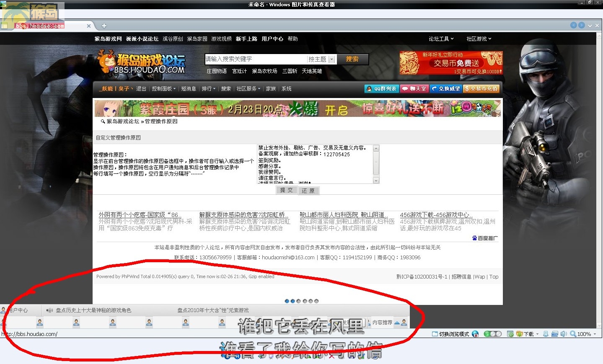The height and width of the screenshot is (364, 603).
Task: Click 用户中心 in bottom bar
Action: tap(15, 310)
